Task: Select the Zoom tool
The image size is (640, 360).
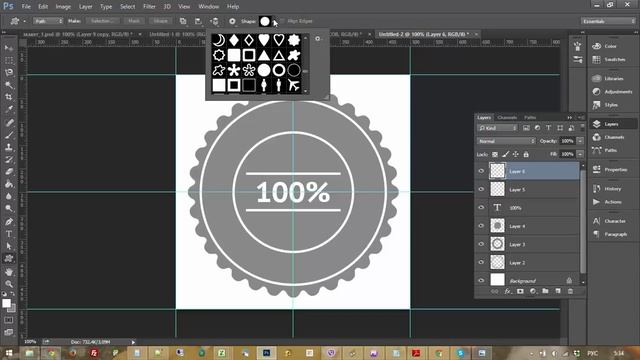Action: [9, 284]
